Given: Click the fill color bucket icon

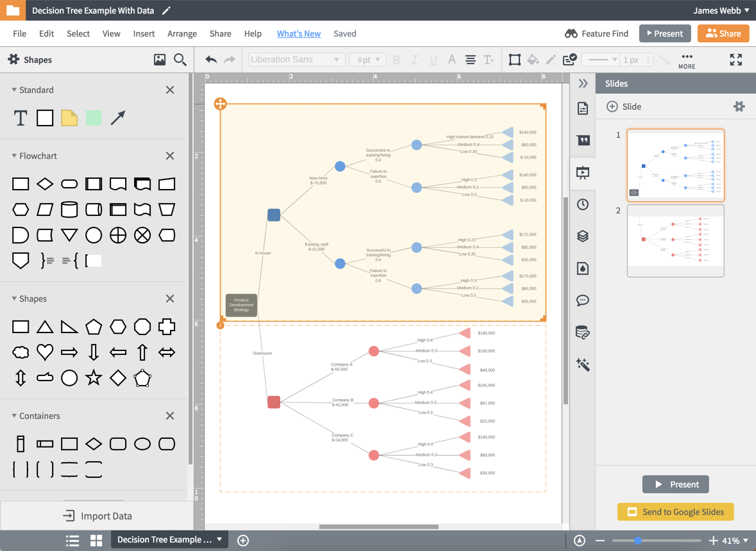Looking at the screenshot, I should coord(533,59).
